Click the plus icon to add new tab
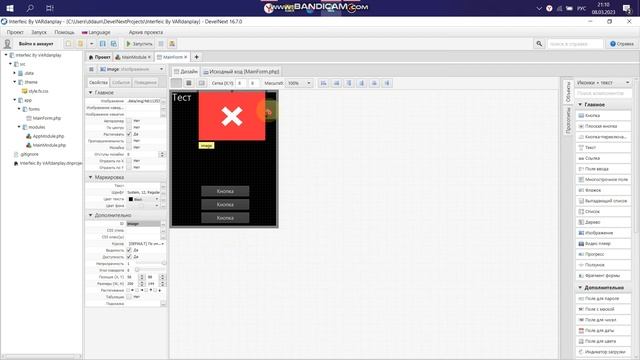The width and height of the screenshot is (640, 360). pos(196,57)
